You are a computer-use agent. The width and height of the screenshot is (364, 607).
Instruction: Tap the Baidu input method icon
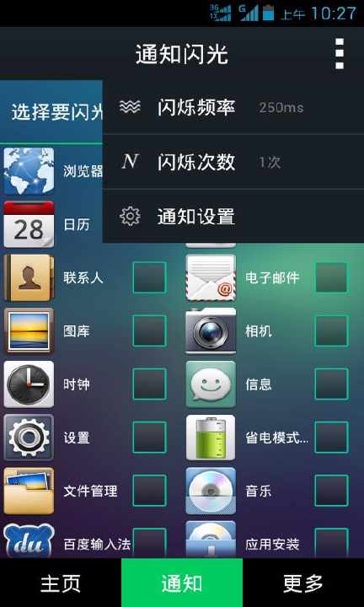pyautogui.click(x=29, y=540)
